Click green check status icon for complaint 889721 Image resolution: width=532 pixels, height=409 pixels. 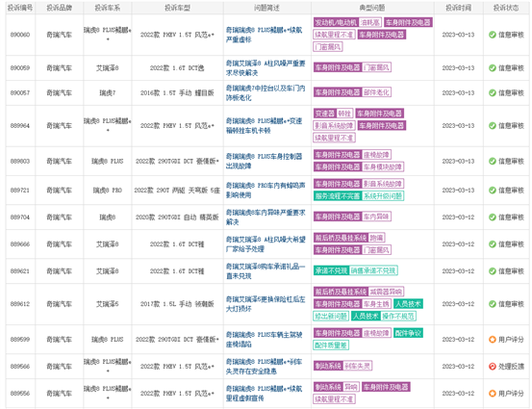[x=493, y=191]
